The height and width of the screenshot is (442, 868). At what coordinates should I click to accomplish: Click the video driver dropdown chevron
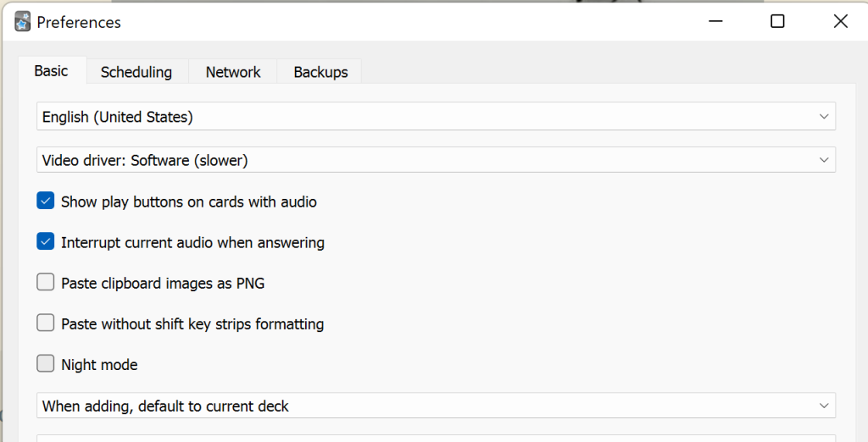tap(824, 159)
